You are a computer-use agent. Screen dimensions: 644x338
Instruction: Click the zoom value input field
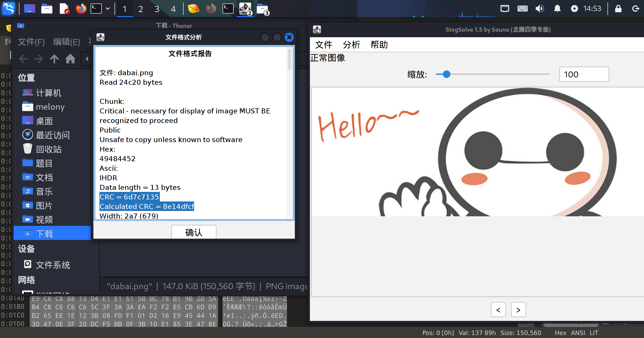[584, 74]
